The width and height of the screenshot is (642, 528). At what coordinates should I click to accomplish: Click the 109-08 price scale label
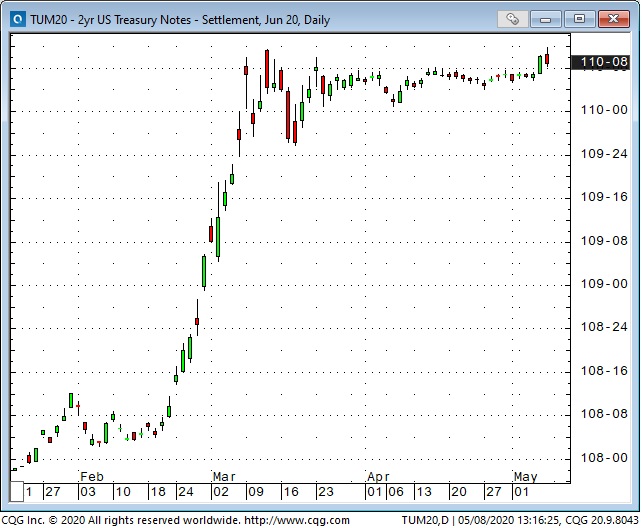tap(604, 241)
